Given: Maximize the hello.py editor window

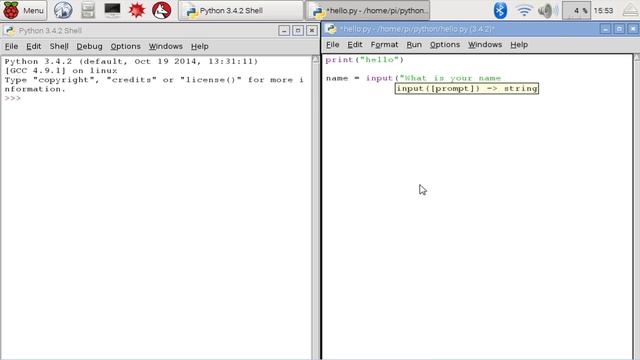Looking at the screenshot, I should tap(619, 29).
